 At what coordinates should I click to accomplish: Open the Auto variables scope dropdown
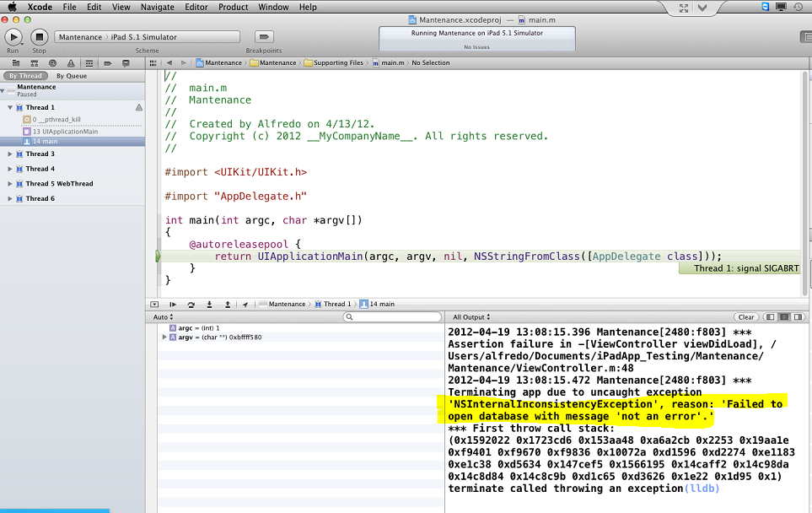pyautogui.click(x=163, y=317)
